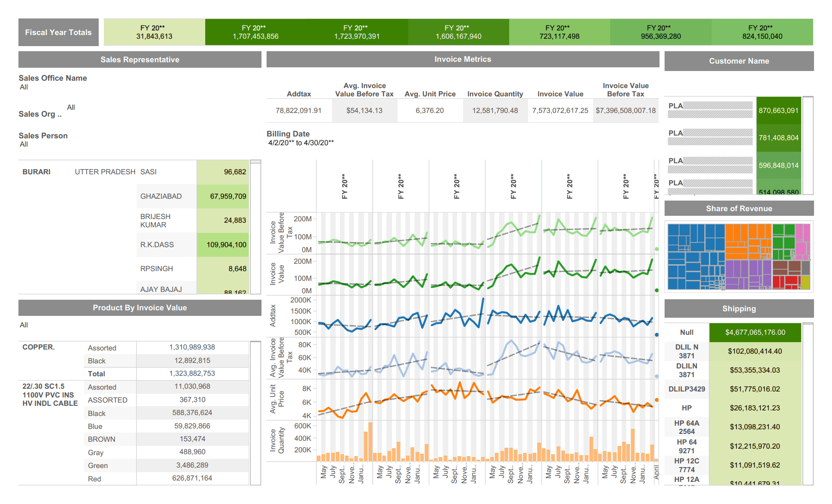Open the Product By Invoice Value All filter
The width and height of the screenshot is (832, 504).
(24, 325)
